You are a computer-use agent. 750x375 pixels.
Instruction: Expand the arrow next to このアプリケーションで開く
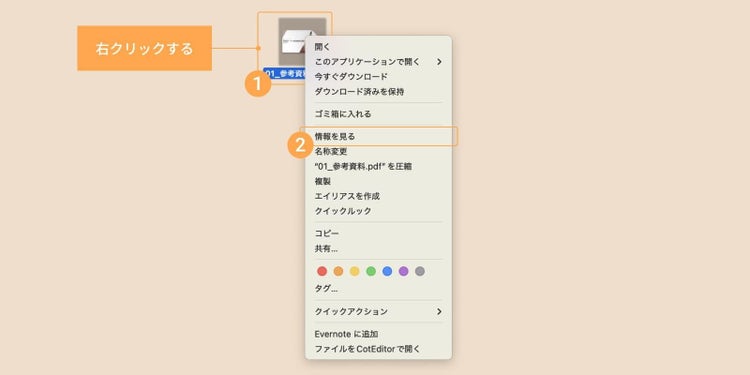439,62
